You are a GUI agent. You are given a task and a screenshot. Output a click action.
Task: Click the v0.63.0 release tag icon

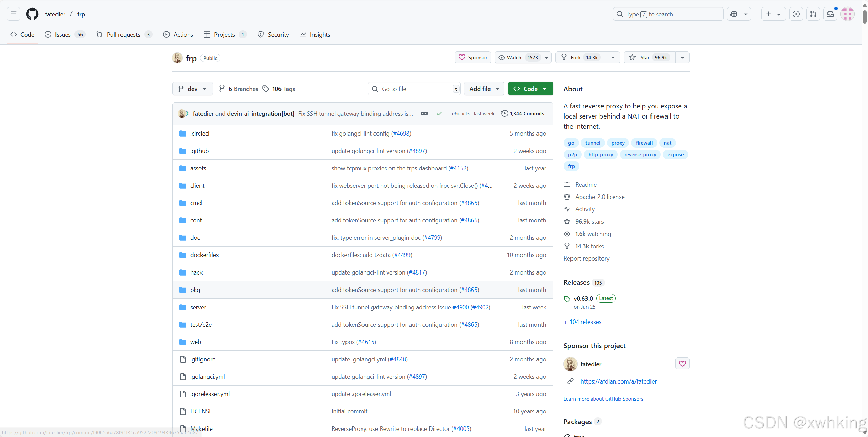pos(567,299)
